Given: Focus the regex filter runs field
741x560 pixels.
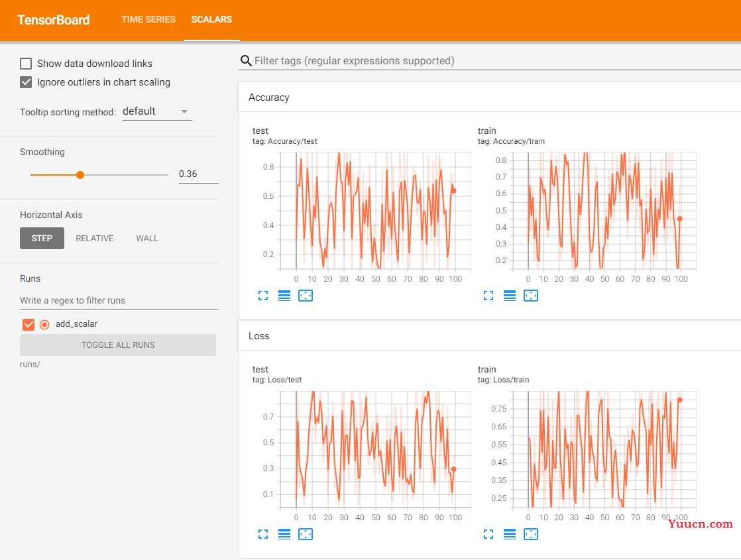Looking at the screenshot, I should [x=119, y=301].
